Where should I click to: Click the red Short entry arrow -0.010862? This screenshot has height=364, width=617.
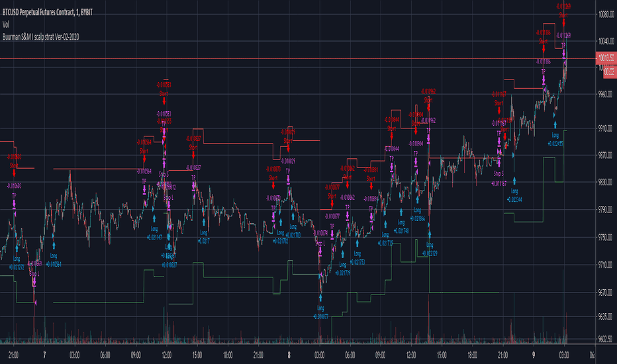[x=348, y=185]
